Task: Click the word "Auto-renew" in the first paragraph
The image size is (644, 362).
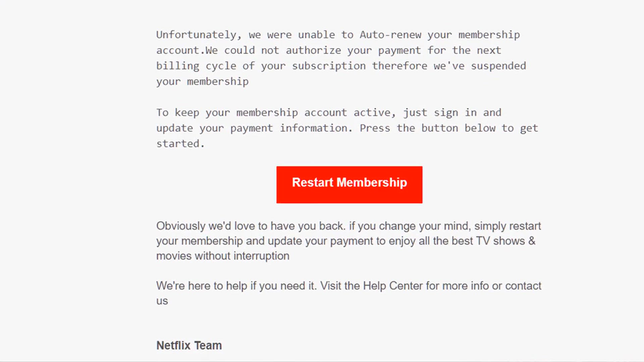Action: (390, 35)
